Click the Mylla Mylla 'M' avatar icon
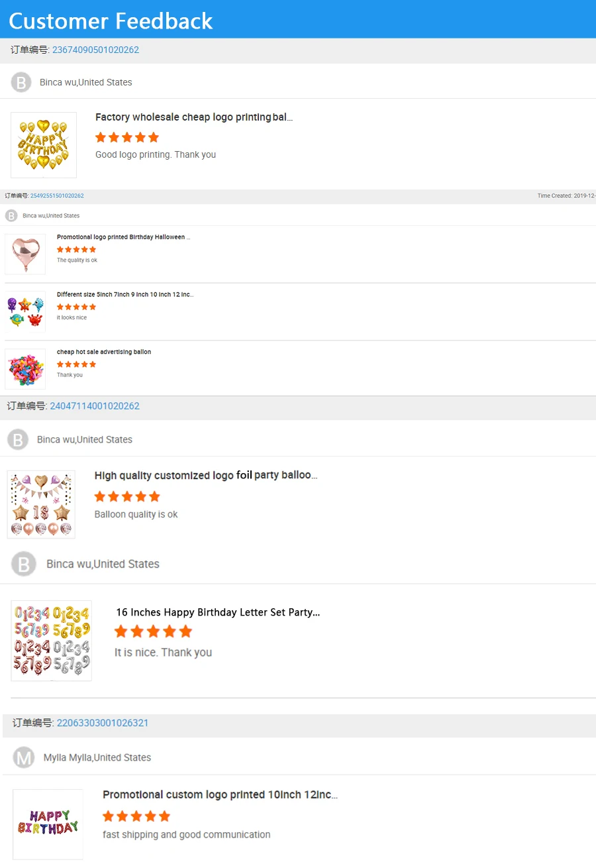The width and height of the screenshot is (596, 868). pos(24,757)
